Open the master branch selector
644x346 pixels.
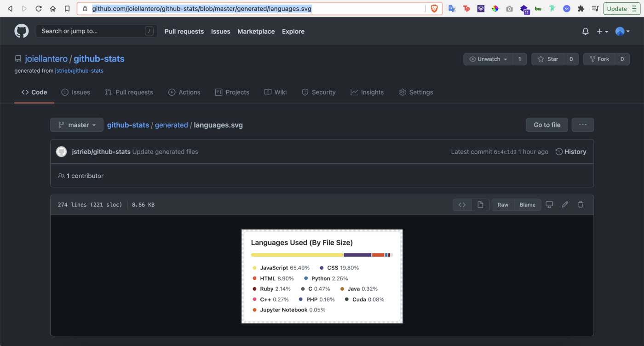coord(77,125)
